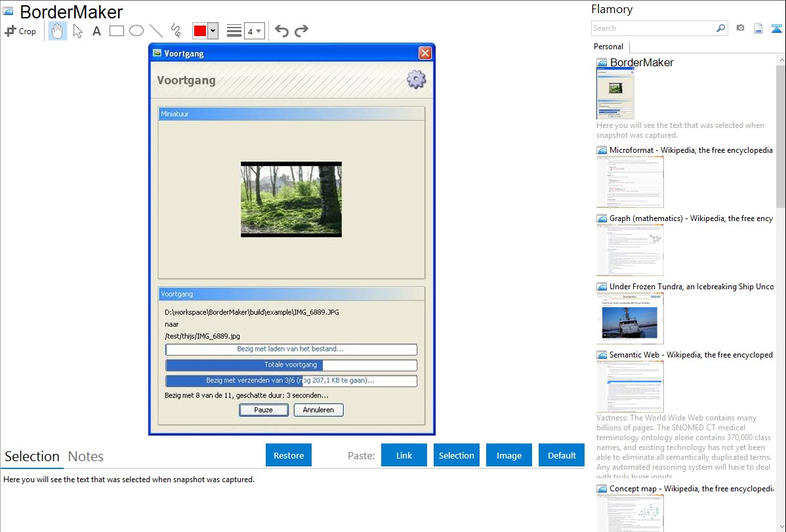Type in the Flamory search field
This screenshot has height=532, width=786.
[x=653, y=28]
